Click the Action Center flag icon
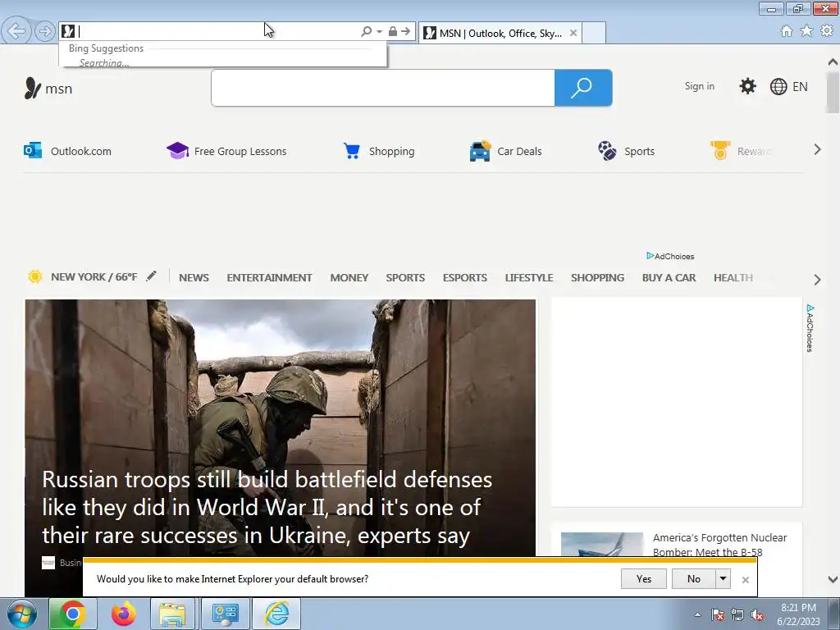Screen dimensions: 840x630 [717, 614]
